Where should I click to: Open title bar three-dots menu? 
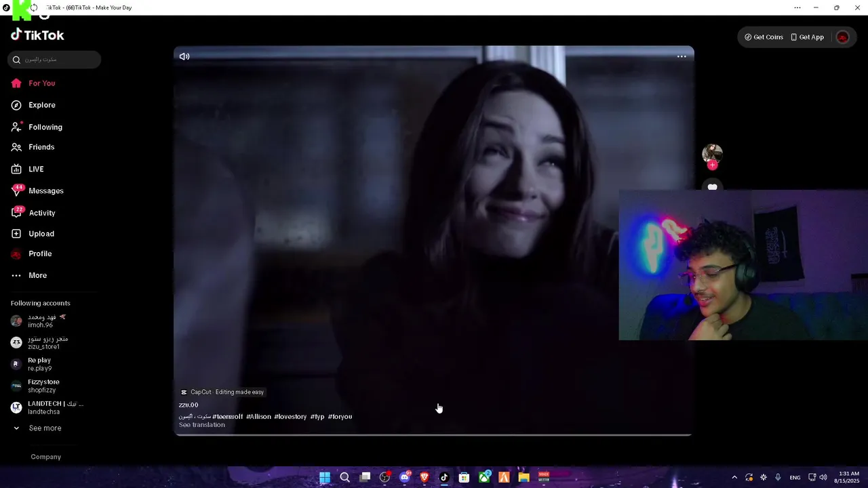click(797, 7)
